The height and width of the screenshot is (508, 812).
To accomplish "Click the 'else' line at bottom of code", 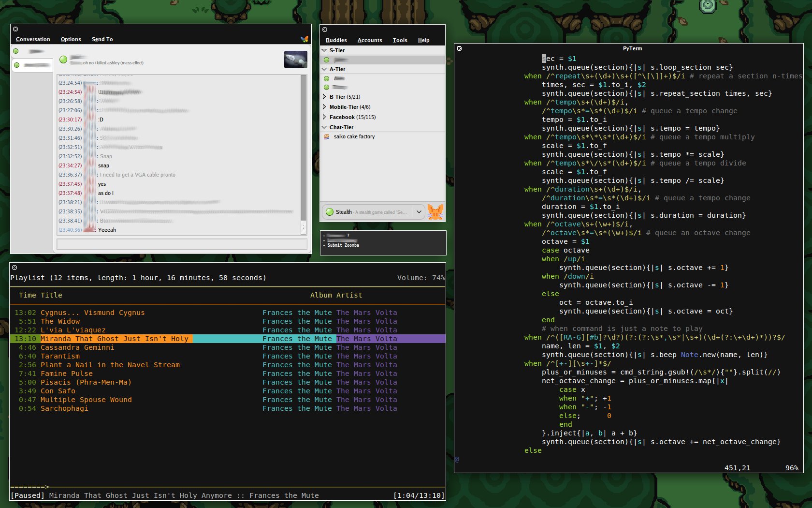I will (533, 451).
